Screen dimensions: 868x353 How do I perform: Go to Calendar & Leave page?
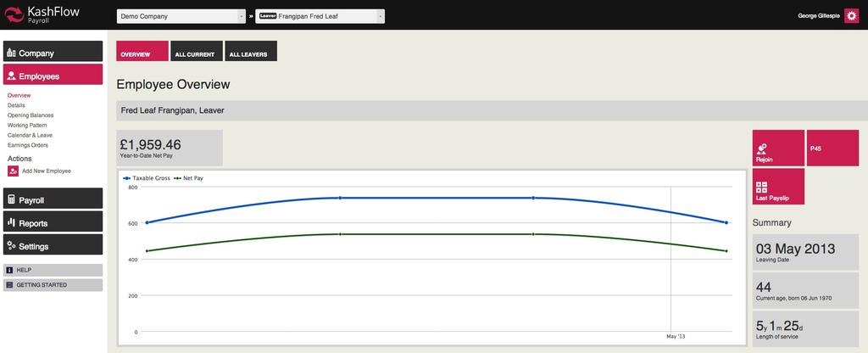30,135
